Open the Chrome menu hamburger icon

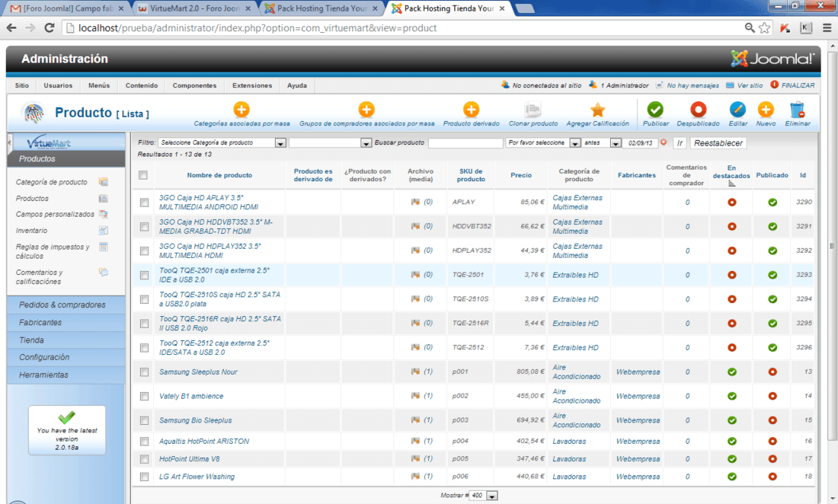[827, 27]
